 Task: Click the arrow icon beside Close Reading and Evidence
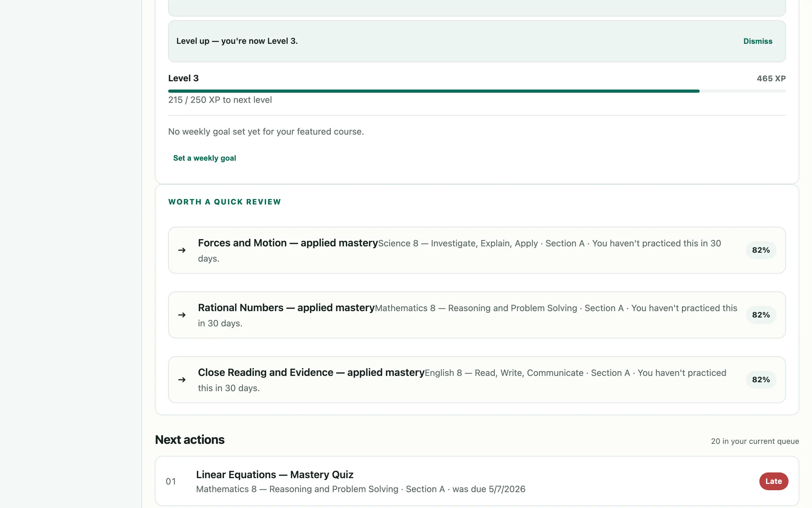[x=182, y=380]
